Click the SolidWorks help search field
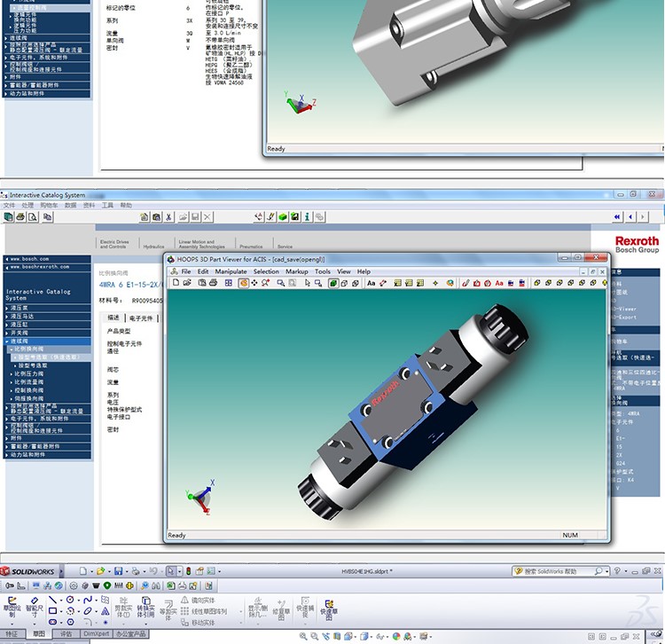Viewport: 665px width, 644px height. click(558, 571)
